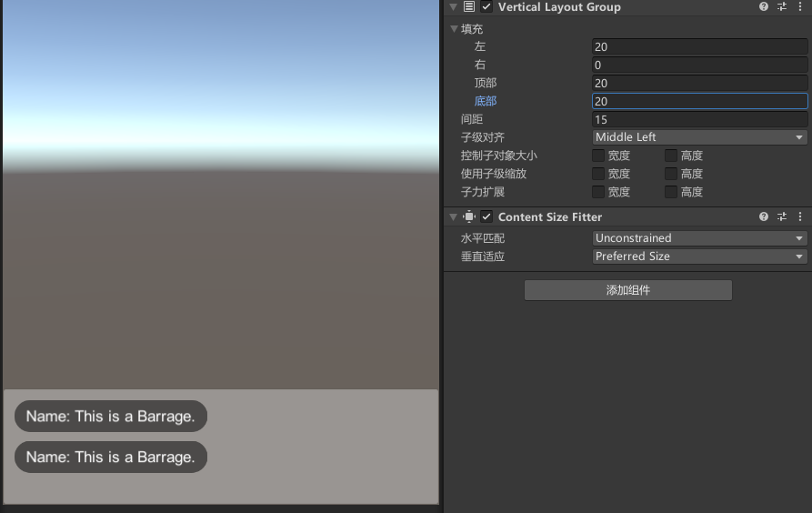Enable 宽度 for 控制子对象大小
This screenshot has height=513, width=812.
[x=598, y=156]
